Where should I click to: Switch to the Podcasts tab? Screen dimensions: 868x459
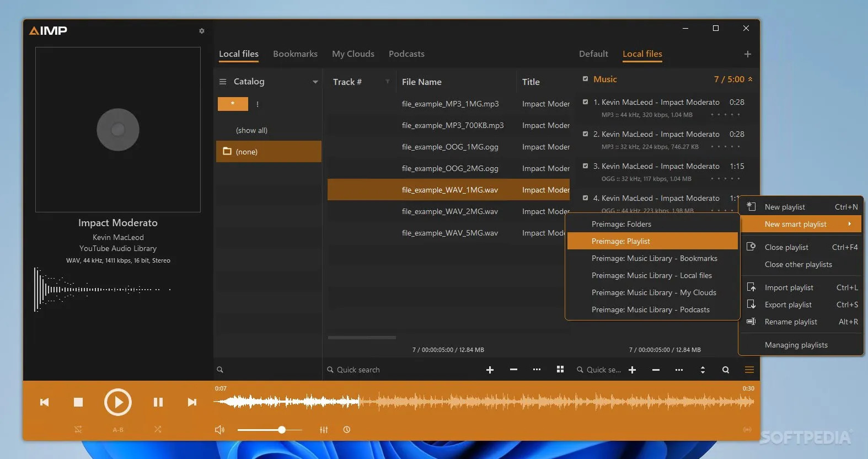click(x=406, y=54)
